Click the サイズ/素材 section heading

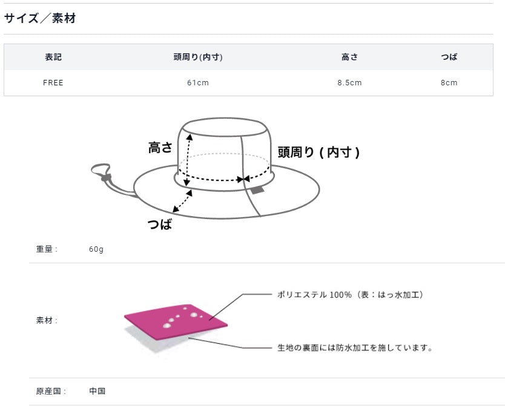tap(40, 18)
